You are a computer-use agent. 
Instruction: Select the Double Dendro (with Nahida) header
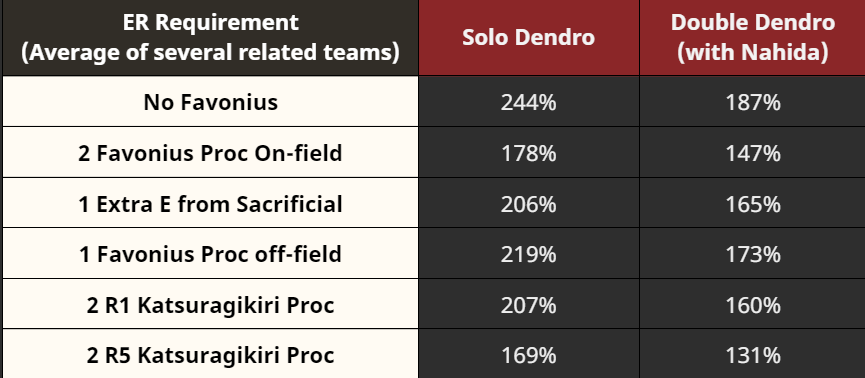752,38
